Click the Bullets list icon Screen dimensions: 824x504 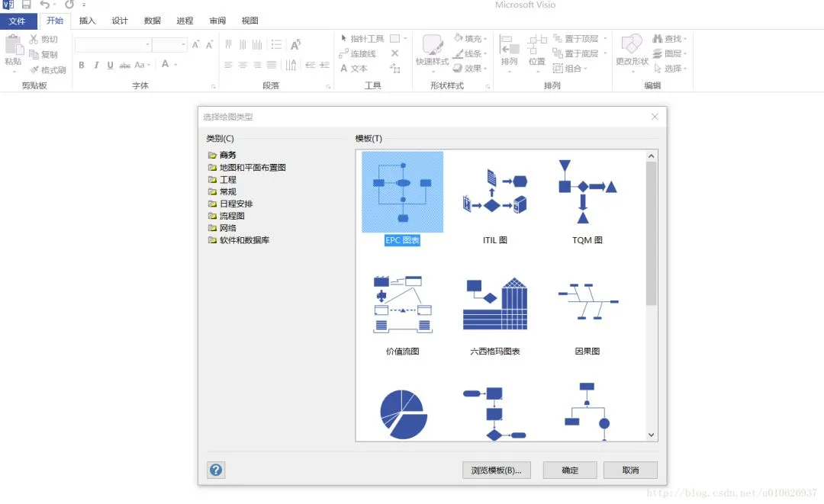[x=276, y=45]
